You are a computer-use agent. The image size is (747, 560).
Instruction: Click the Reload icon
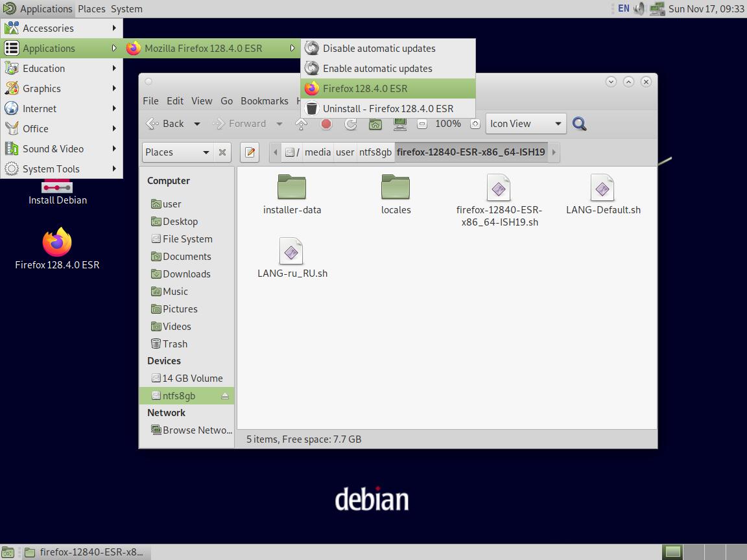(x=351, y=124)
